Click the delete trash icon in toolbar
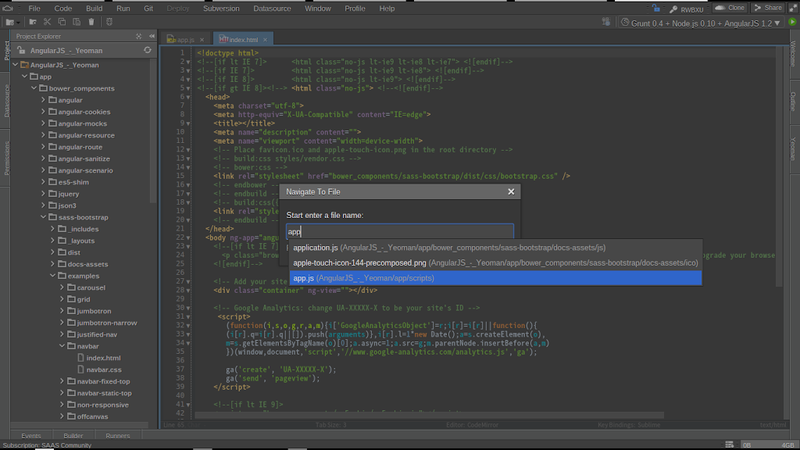 [x=93, y=21]
